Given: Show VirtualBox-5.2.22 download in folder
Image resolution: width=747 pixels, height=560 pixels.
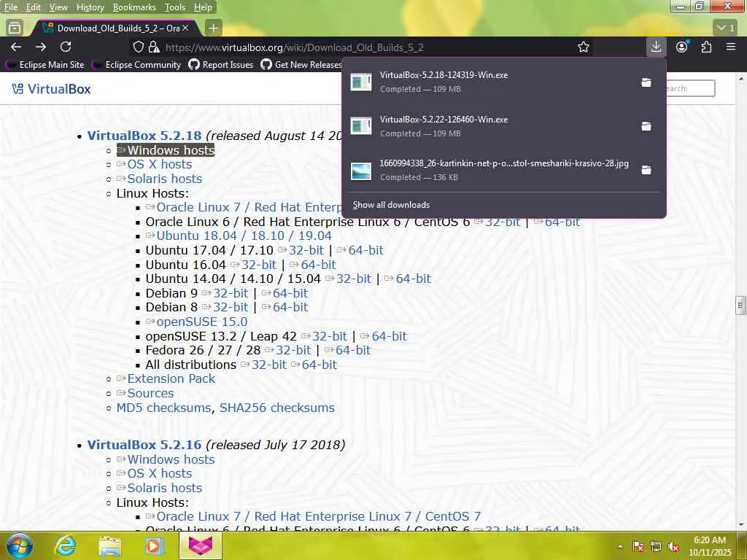Looking at the screenshot, I should [646, 126].
